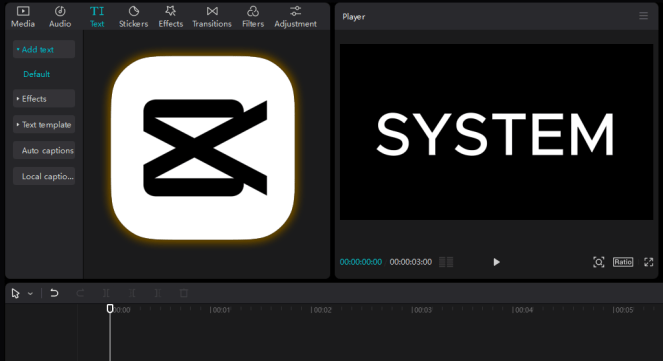Open the Local captions button
The image size is (663, 361).
coord(44,176)
